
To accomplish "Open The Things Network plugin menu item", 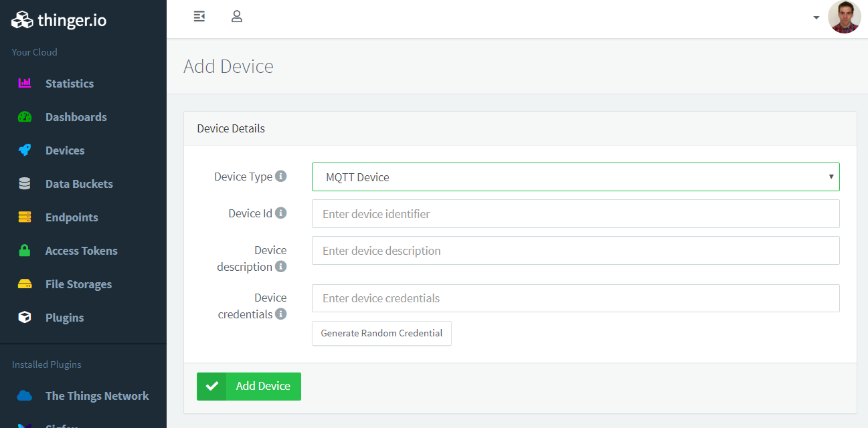I will 96,396.
